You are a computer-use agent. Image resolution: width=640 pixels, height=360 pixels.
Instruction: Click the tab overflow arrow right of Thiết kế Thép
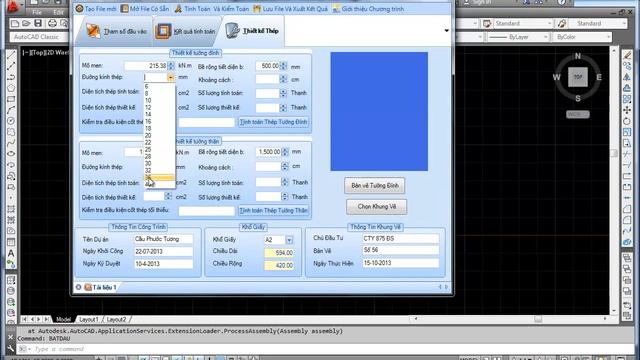[446, 31]
